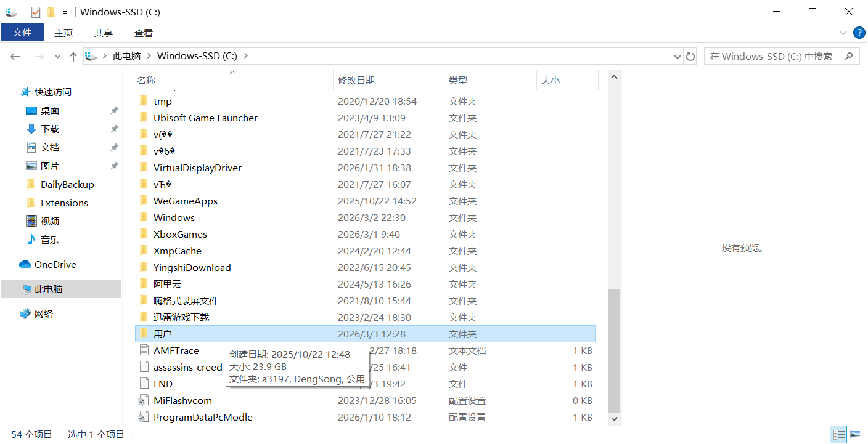The width and height of the screenshot is (868, 444).
Task: Switch to details view layout icon
Action: tap(838, 435)
